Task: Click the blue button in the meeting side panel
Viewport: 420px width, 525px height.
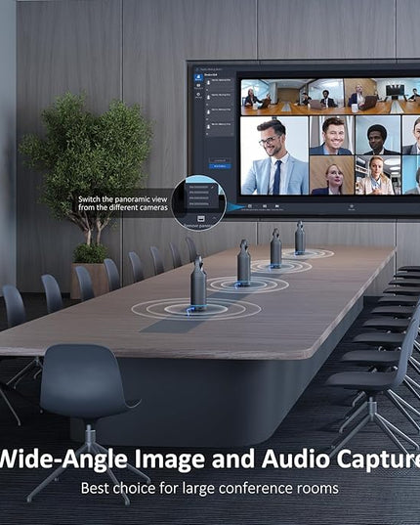Action: coord(220,166)
